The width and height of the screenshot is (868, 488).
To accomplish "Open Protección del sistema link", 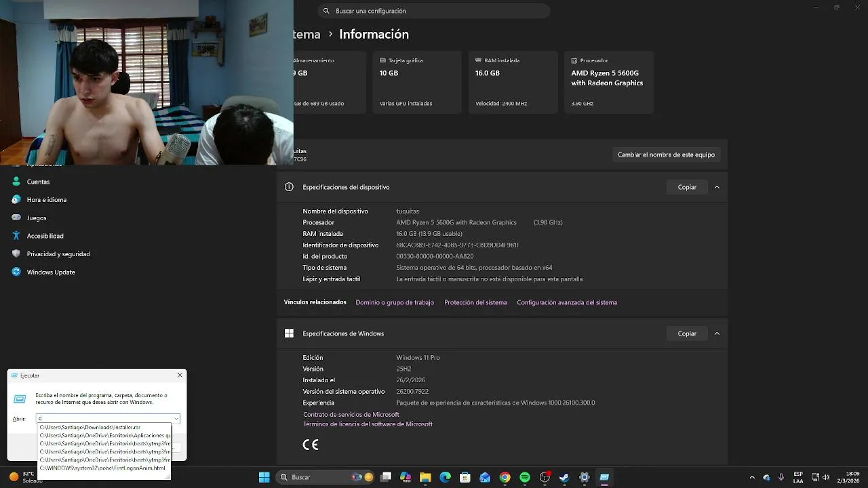I will click(475, 302).
